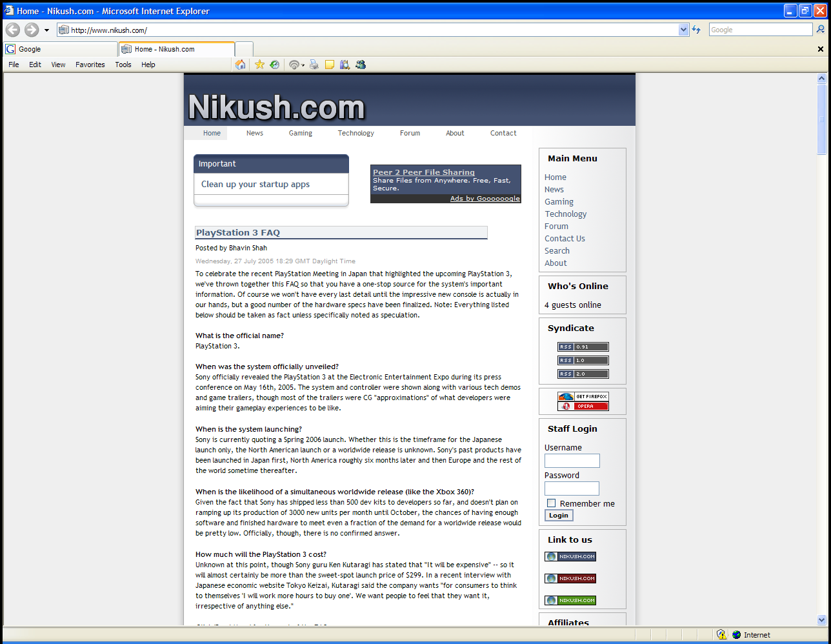Image resolution: width=831 pixels, height=644 pixels.
Task: Click the RSS 1.0 feed badge
Action: point(583,360)
